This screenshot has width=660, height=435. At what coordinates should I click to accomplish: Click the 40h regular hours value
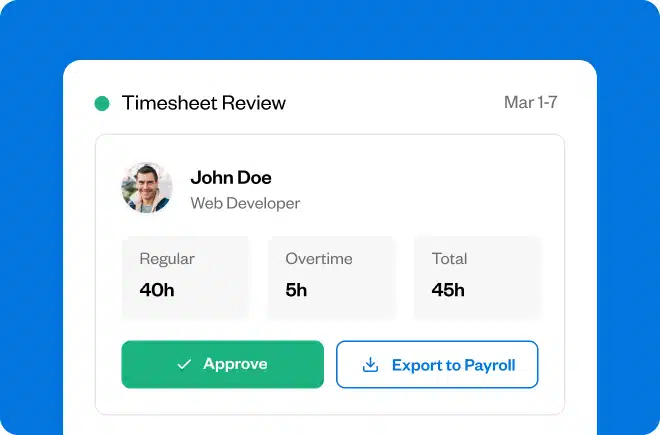(157, 291)
